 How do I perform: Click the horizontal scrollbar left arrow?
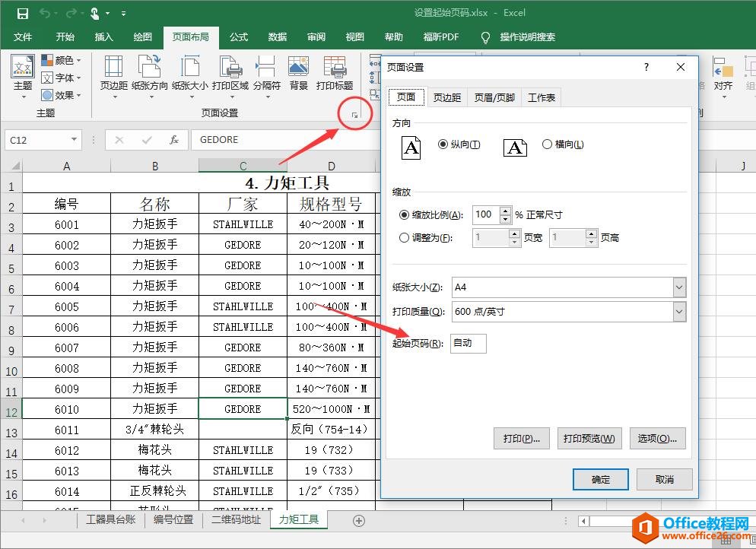tap(583, 521)
